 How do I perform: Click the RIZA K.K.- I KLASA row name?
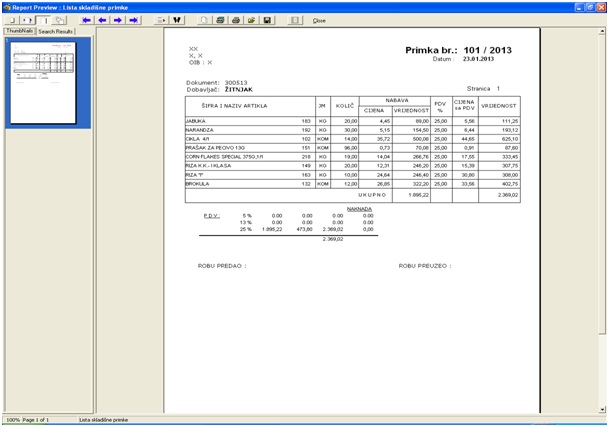[x=208, y=166]
